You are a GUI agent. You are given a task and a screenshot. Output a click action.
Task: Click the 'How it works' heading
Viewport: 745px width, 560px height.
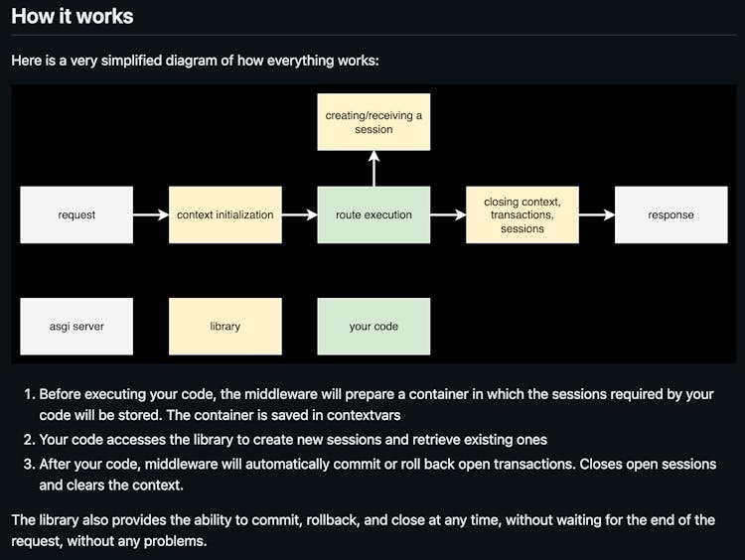(73, 17)
